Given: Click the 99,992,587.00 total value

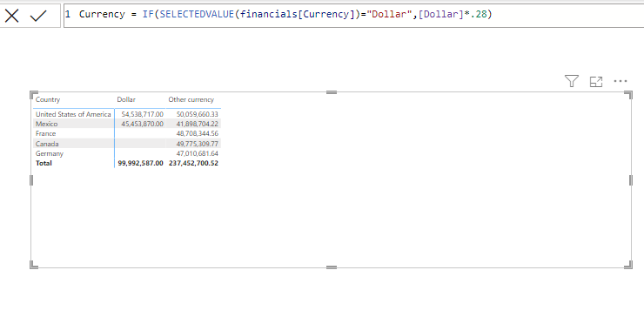Looking at the screenshot, I should [x=140, y=163].
